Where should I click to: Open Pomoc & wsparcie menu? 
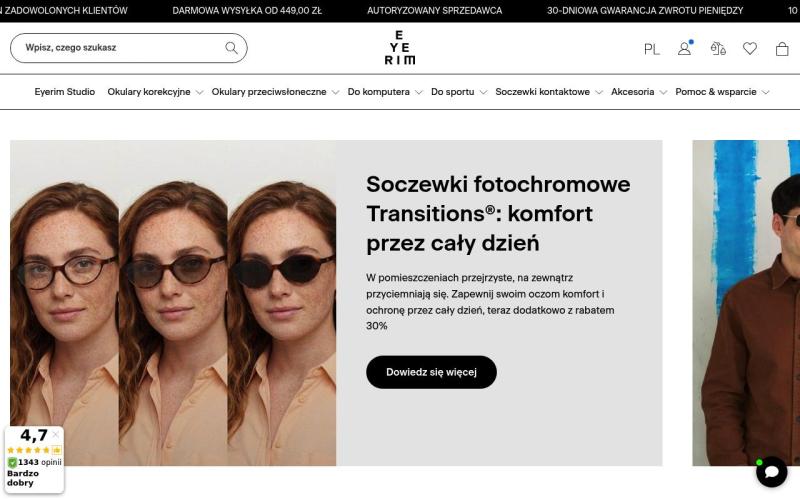[722, 92]
